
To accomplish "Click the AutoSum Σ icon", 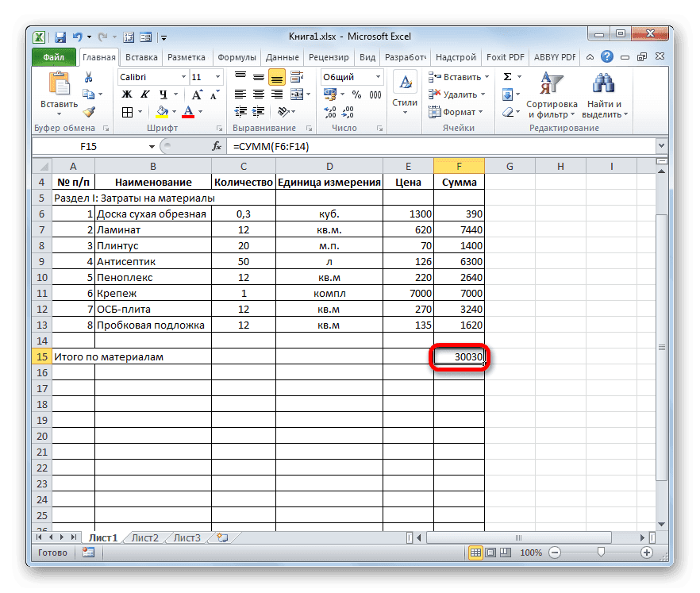I will (507, 76).
